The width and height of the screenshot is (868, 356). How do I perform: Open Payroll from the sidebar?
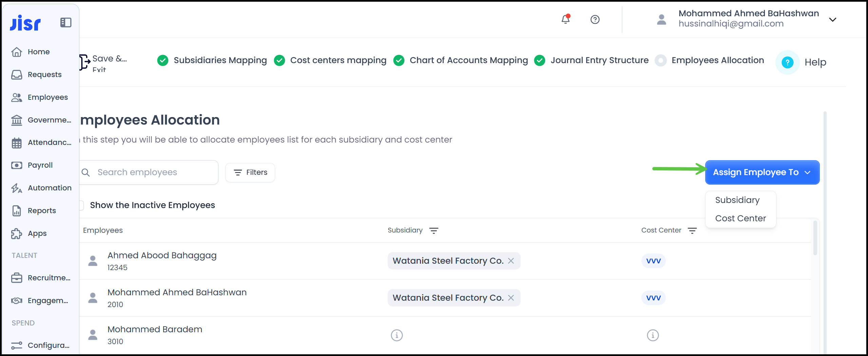click(x=40, y=165)
